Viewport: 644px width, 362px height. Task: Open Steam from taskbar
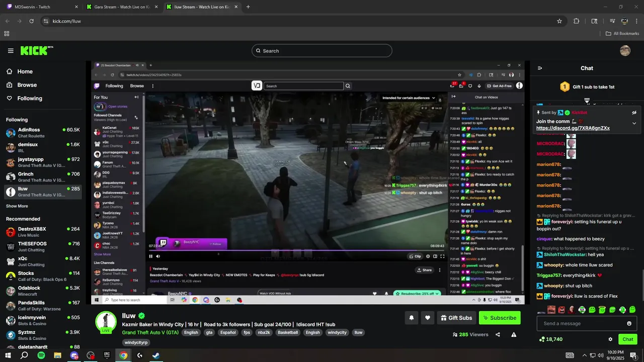click(x=156, y=355)
